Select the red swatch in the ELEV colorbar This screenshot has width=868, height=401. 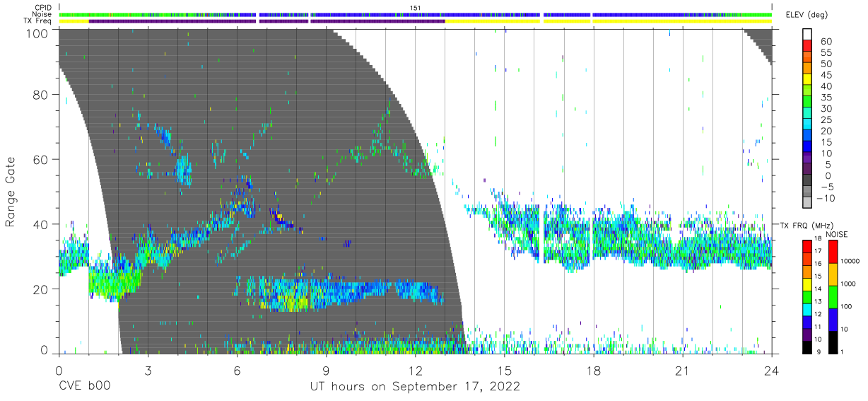tap(809, 46)
